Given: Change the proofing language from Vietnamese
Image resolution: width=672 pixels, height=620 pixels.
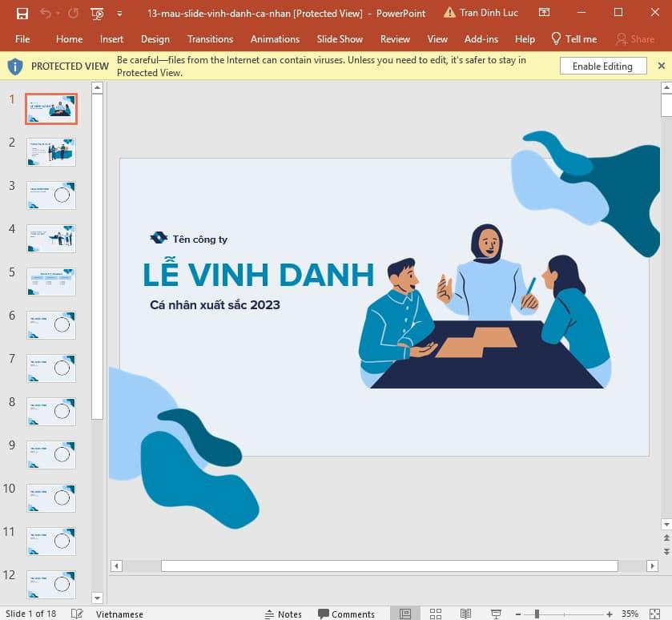Looking at the screenshot, I should tap(120, 613).
